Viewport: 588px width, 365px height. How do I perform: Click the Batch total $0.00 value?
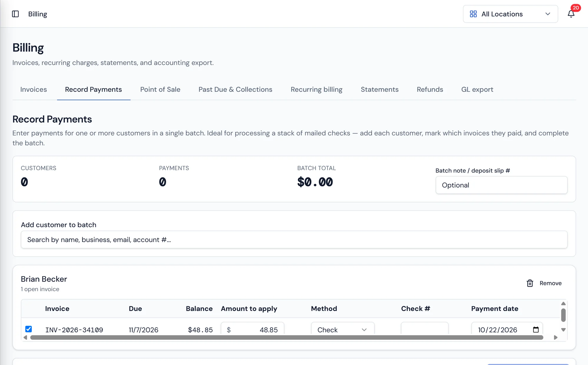(315, 182)
